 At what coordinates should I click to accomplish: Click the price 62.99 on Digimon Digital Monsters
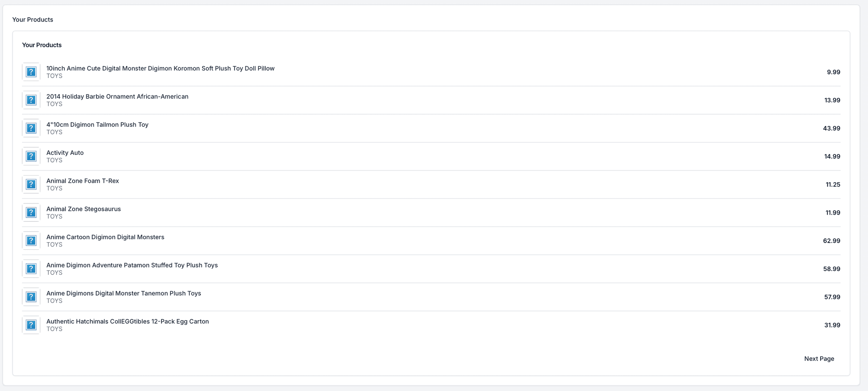coord(832,240)
